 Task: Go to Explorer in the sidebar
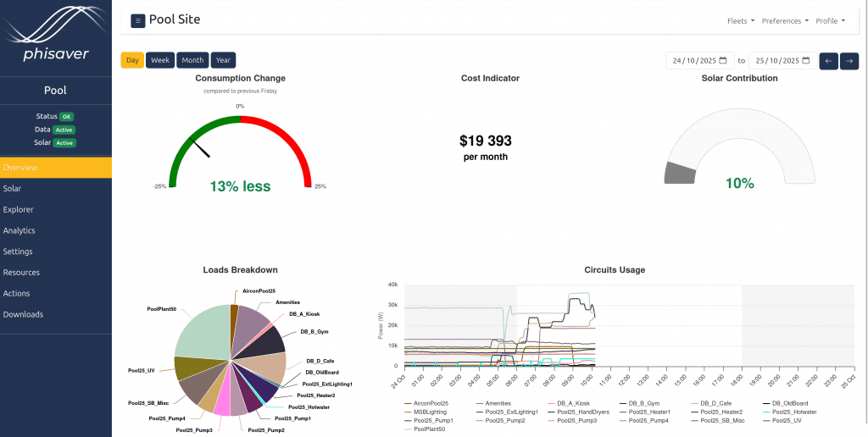17,209
